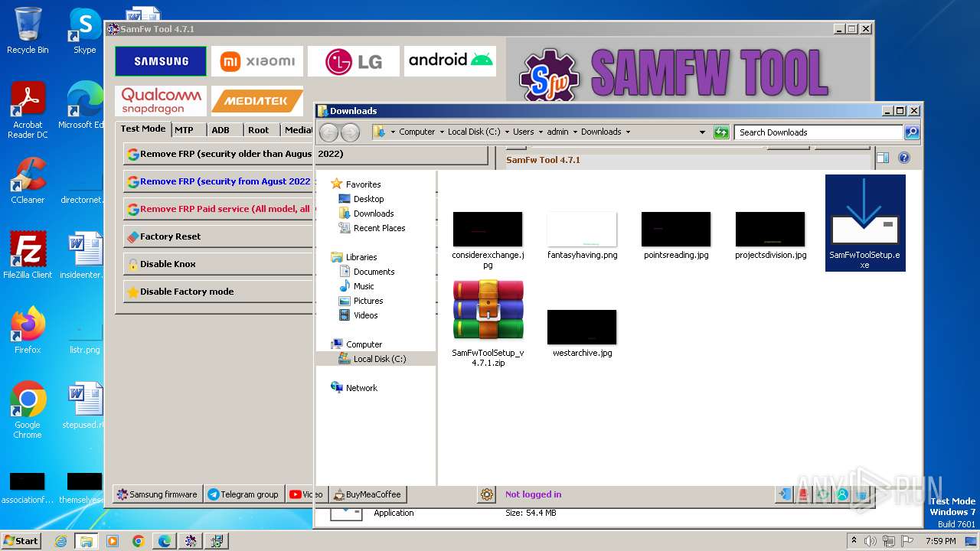Click the search magnifier icon

(x=911, y=132)
